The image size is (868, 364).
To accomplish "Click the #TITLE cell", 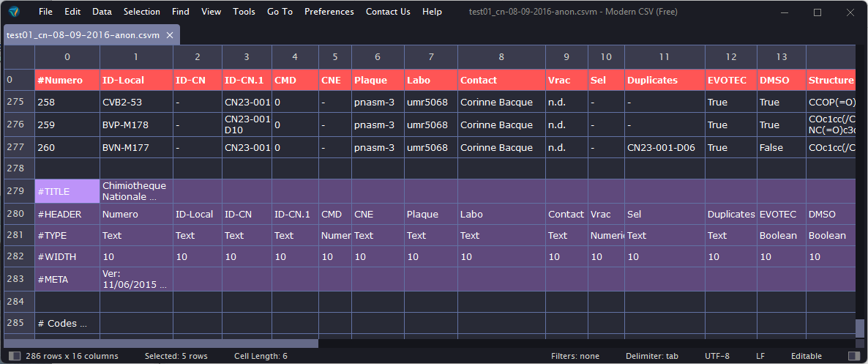I will (x=67, y=191).
